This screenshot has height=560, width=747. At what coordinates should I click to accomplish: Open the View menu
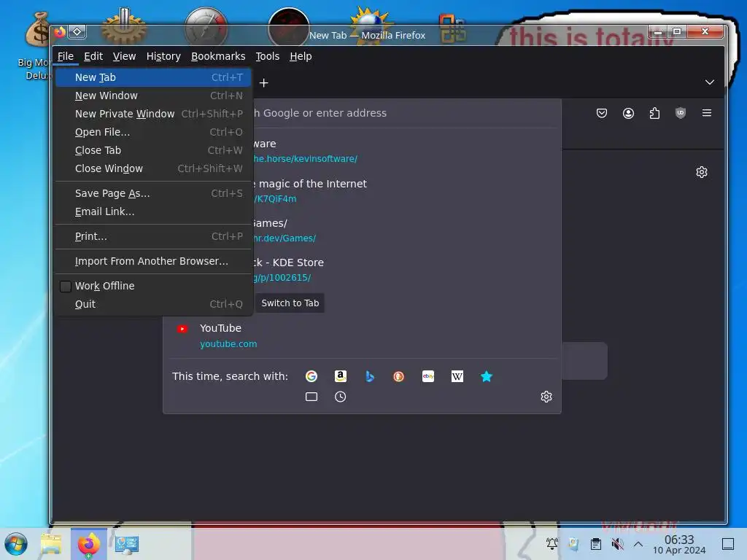pos(124,56)
